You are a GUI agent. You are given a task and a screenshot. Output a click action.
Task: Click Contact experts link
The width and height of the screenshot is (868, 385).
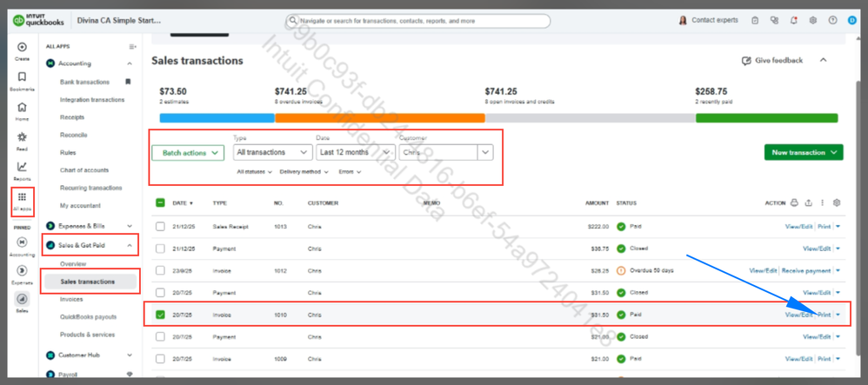[x=715, y=21]
